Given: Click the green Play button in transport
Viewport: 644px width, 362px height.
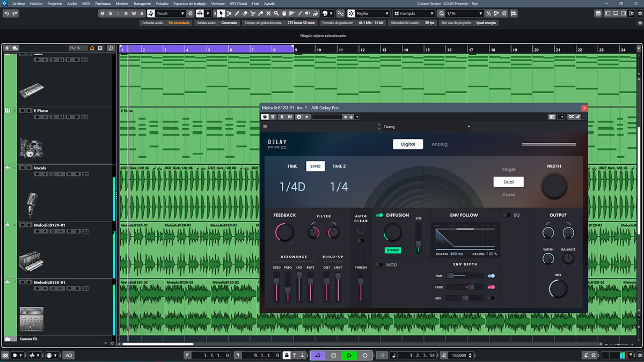Looking at the screenshot, I should click(349, 355).
